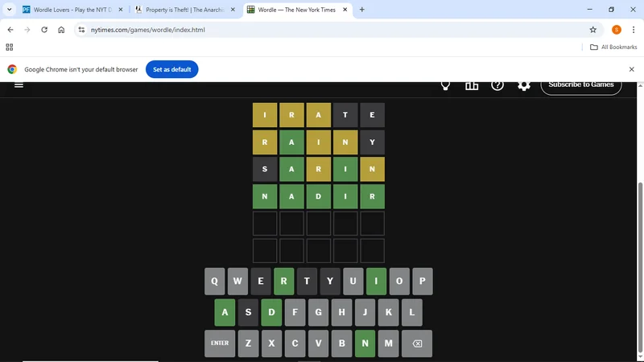The width and height of the screenshot is (644, 362).
Task: Tap the G key on keyboard
Action: [318, 312]
